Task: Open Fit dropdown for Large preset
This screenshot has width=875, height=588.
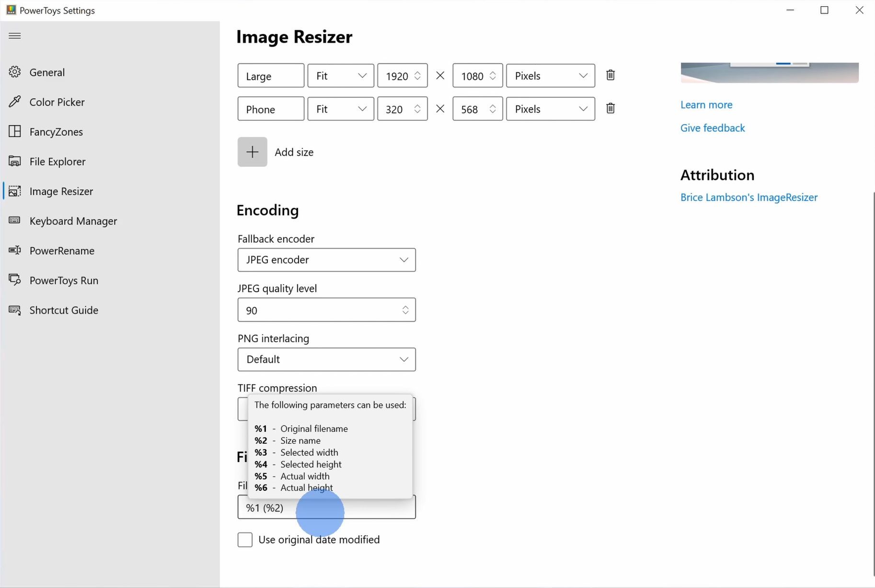Action: point(341,76)
